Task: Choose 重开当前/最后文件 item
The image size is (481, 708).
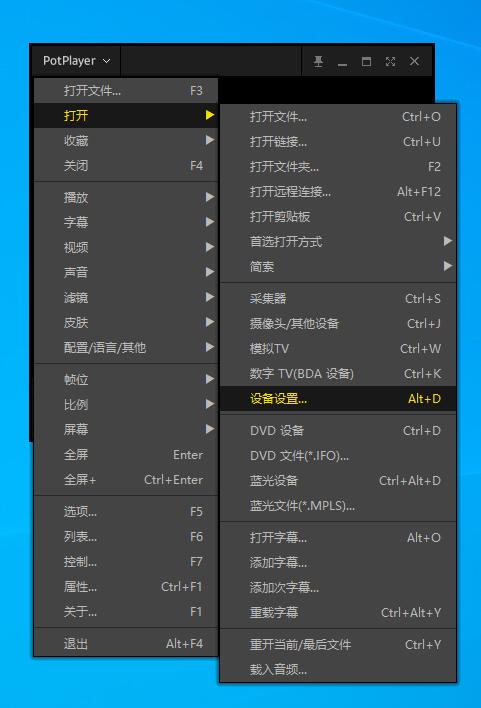Action: [x=338, y=644]
